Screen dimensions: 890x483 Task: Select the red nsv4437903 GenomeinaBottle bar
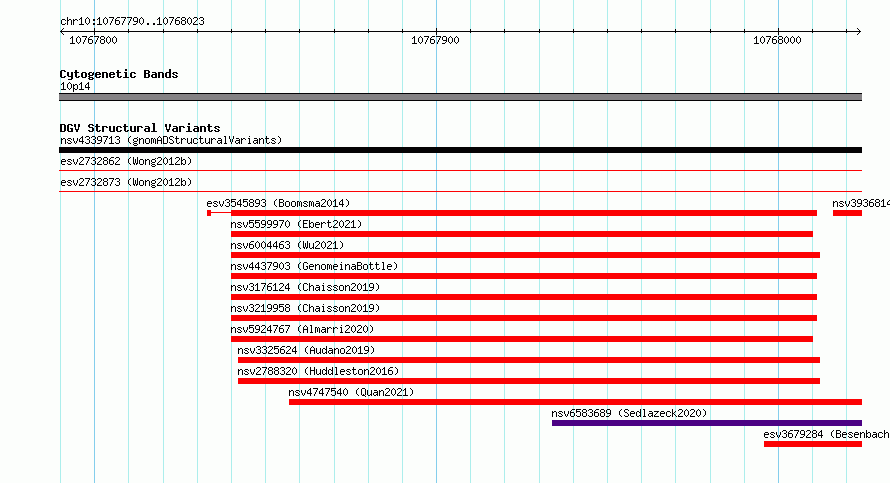tap(524, 276)
